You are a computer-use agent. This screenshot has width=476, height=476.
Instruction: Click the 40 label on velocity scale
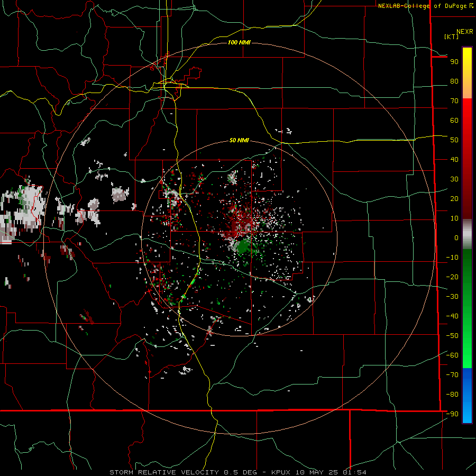coord(454,160)
